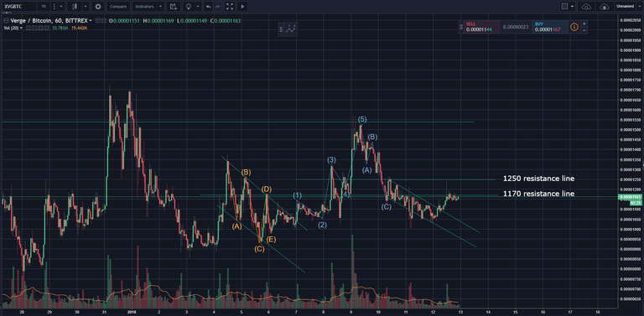
Task: Open the dropdown next to Unnamed layout
Action: (x=640, y=7)
